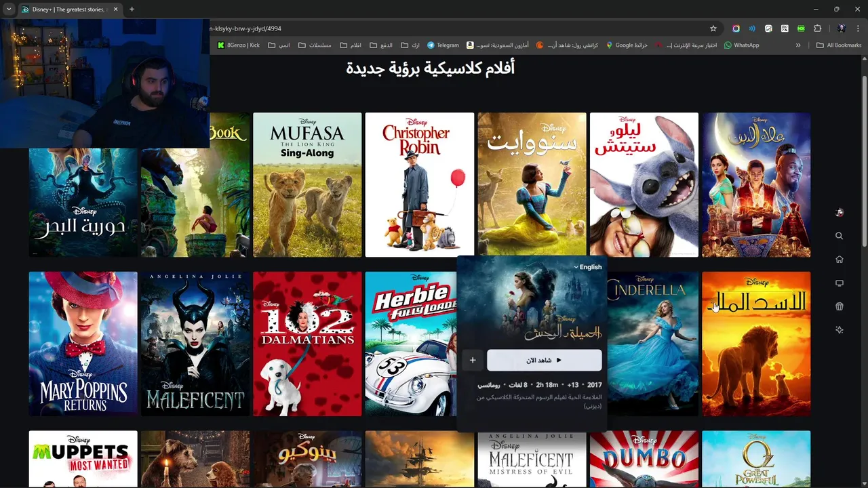
Task: Open the series TV icon in sidebar
Action: click(840, 283)
